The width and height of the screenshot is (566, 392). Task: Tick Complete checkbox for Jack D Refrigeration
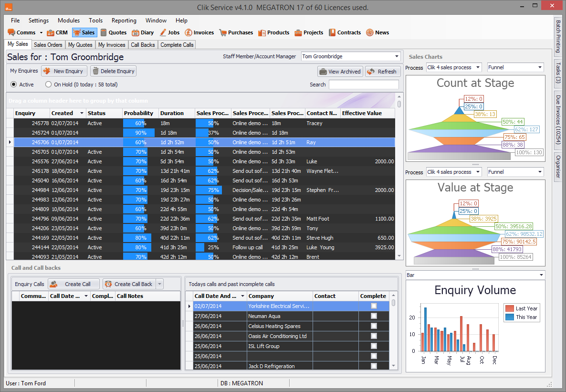374,366
